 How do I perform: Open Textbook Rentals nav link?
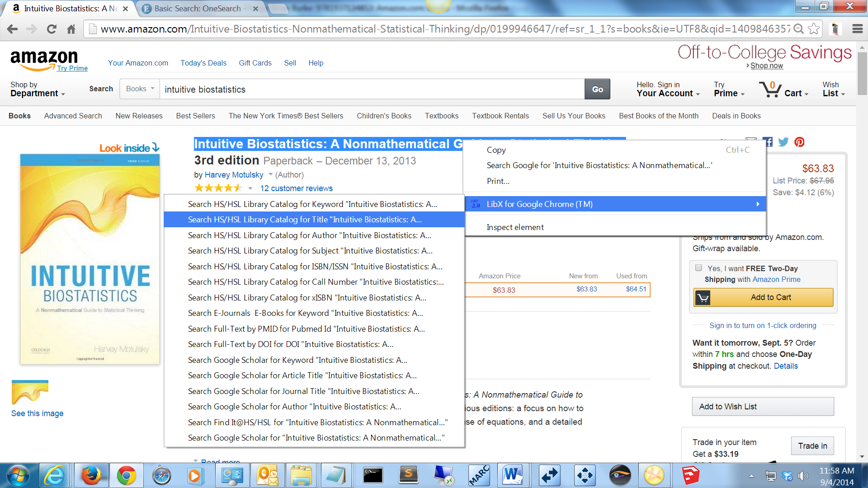pyautogui.click(x=500, y=116)
